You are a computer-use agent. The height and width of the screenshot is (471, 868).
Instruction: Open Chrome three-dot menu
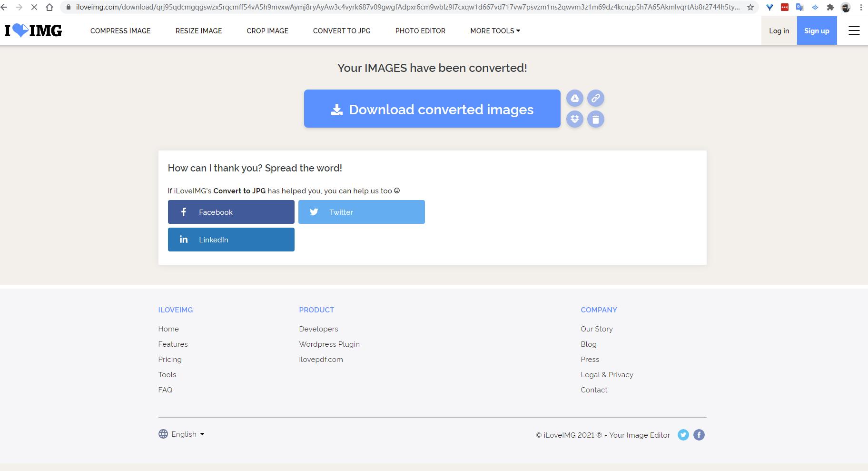tap(861, 7)
